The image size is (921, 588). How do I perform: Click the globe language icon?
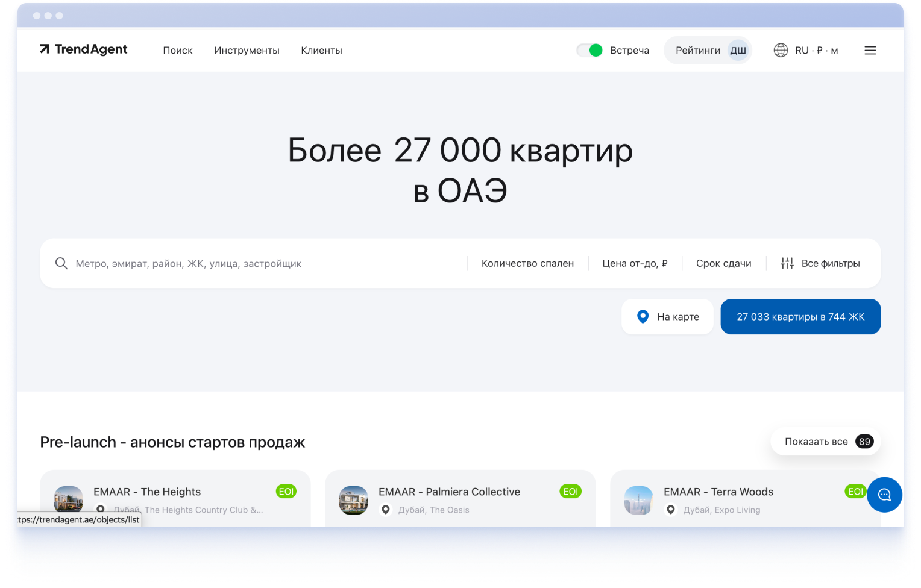(x=781, y=51)
